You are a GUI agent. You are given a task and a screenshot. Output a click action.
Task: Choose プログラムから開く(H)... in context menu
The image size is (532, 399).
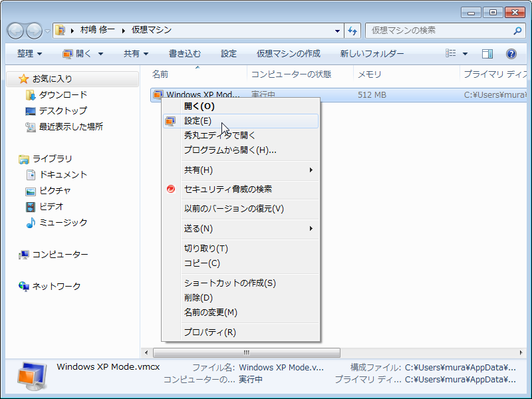tap(241, 150)
